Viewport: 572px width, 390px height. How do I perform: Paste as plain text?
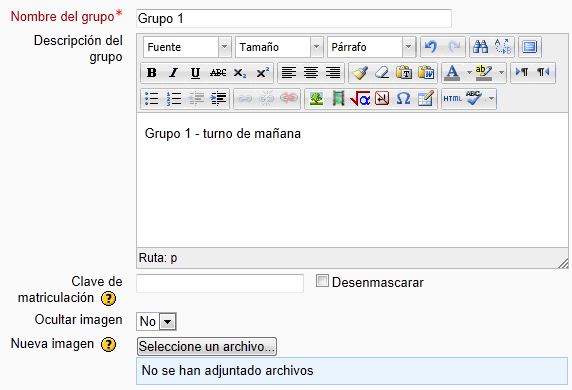tap(404, 73)
